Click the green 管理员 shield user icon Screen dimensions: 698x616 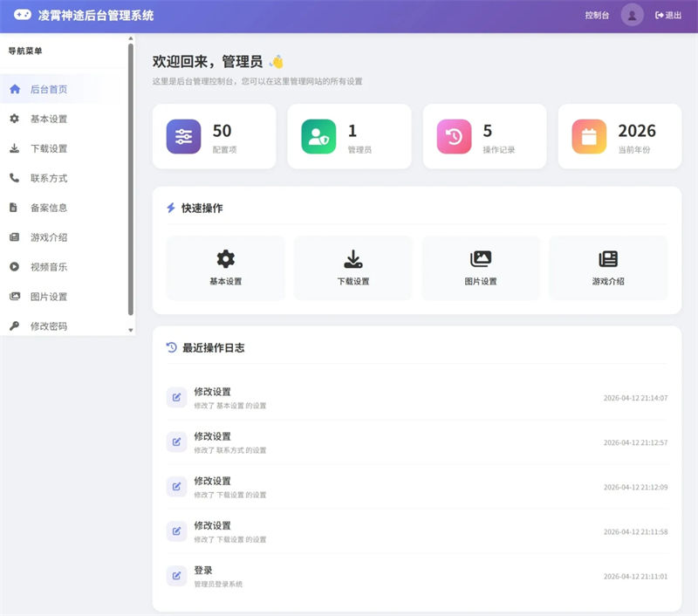318,136
